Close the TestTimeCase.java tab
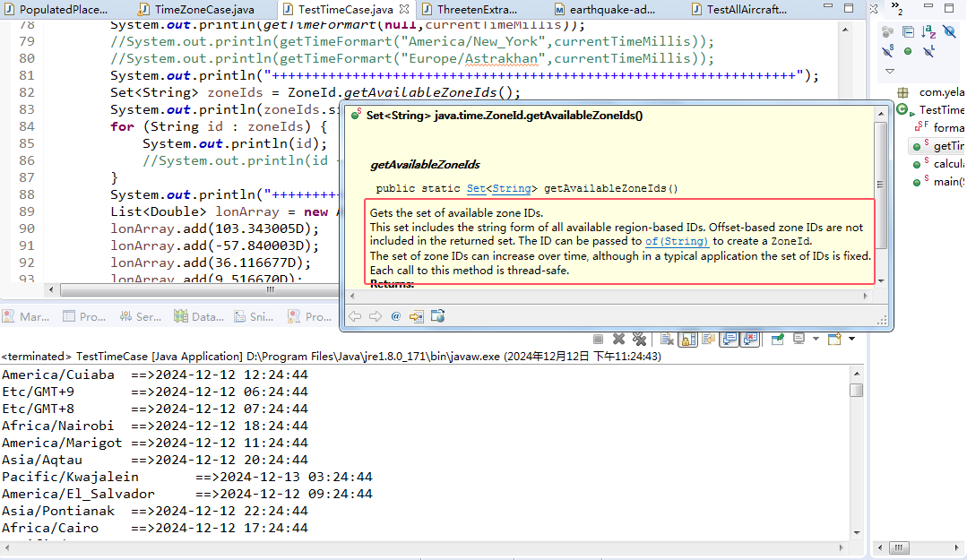 click(x=404, y=9)
